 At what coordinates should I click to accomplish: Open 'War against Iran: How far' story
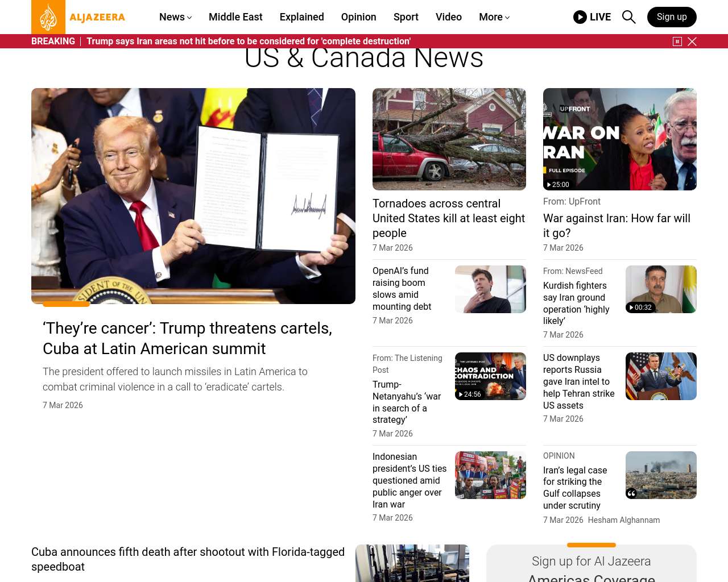coord(617,226)
